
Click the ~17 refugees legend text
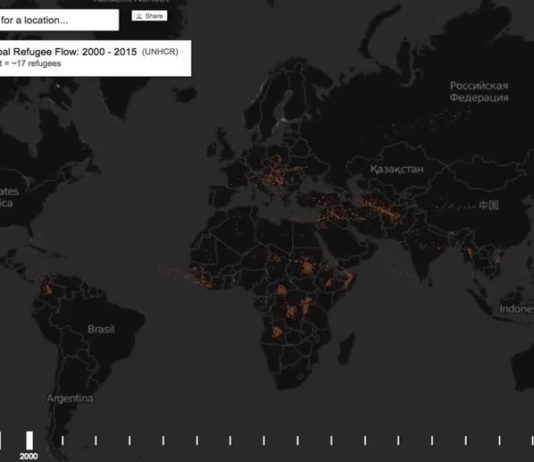(x=36, y=64)
